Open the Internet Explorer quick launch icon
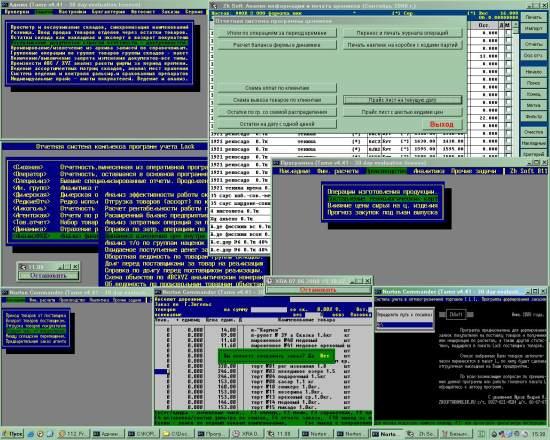This screenshot has width=550, height=440. point(31,434)
